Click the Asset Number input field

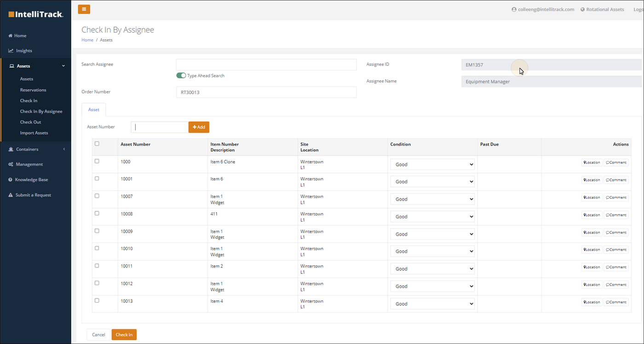pos(160,127)
